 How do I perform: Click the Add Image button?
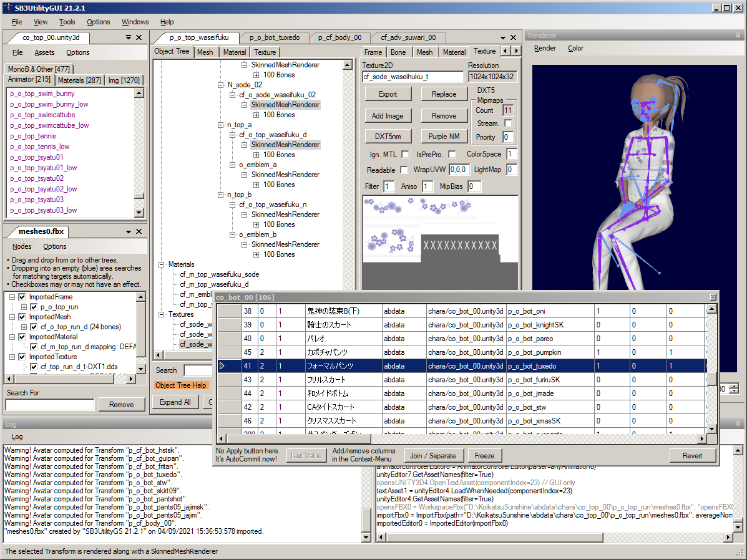388,116
